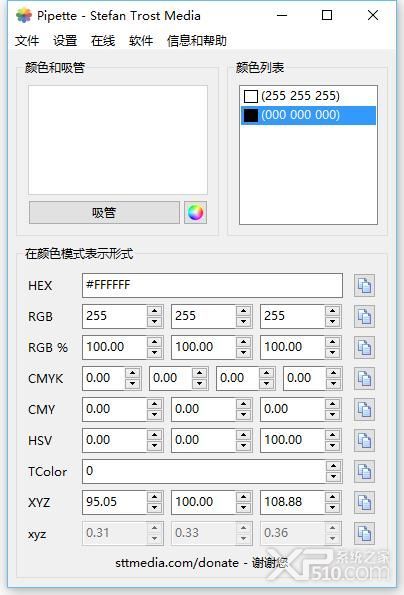The height and width of the screenshot is (595, 404).
Task: Click the 吸管 pipette button
Action: pyautogui.click(x=104, y=212)
